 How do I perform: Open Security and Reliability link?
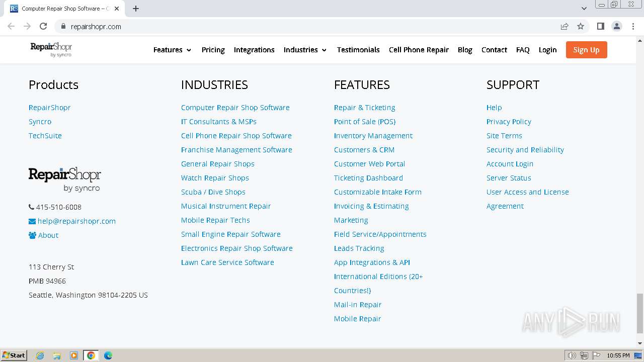[525, 150]
